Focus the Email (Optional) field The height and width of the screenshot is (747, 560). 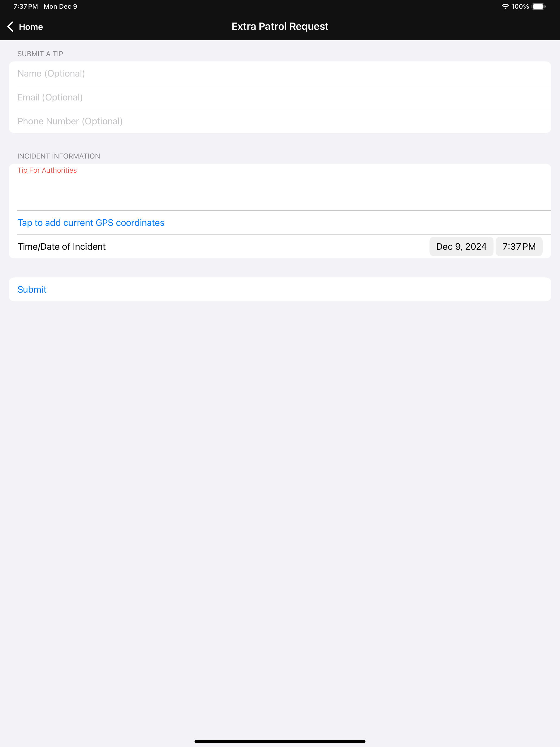(280, 97)
